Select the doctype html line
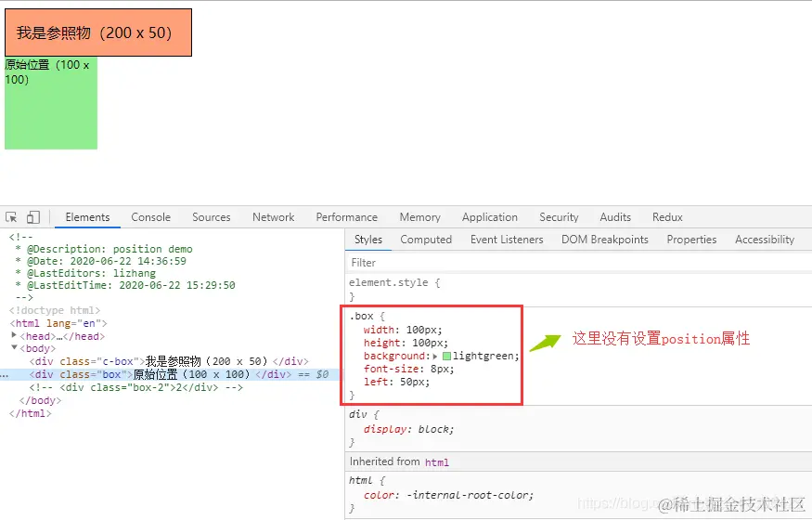Image resolution: width=812 pixels, height=520 pixels. [x=55, y=310]
